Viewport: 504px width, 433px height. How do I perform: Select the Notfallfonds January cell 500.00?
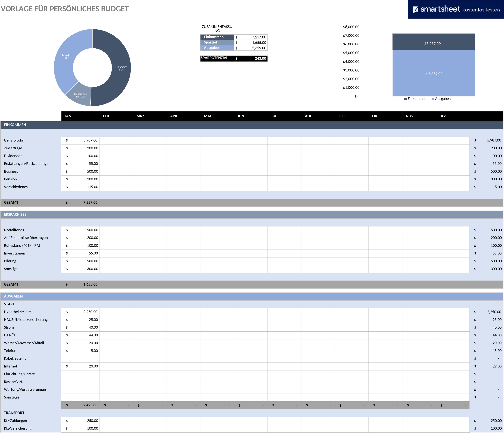(x=80, y=230)
